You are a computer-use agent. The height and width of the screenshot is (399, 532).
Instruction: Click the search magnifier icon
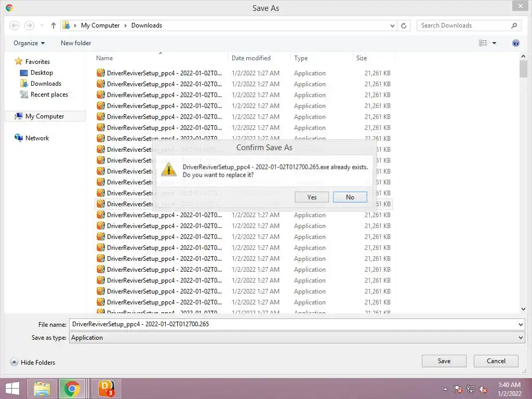click(514, 25)
